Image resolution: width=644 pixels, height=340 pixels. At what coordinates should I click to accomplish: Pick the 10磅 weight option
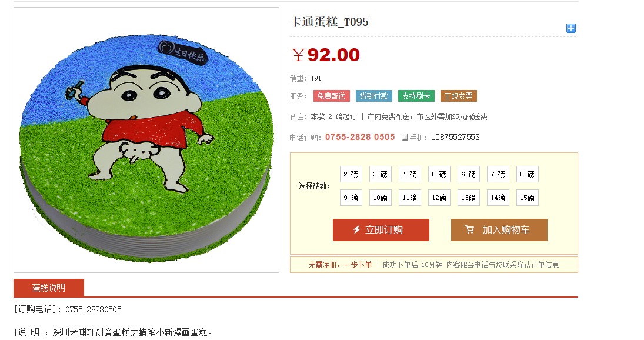point(381,198)
